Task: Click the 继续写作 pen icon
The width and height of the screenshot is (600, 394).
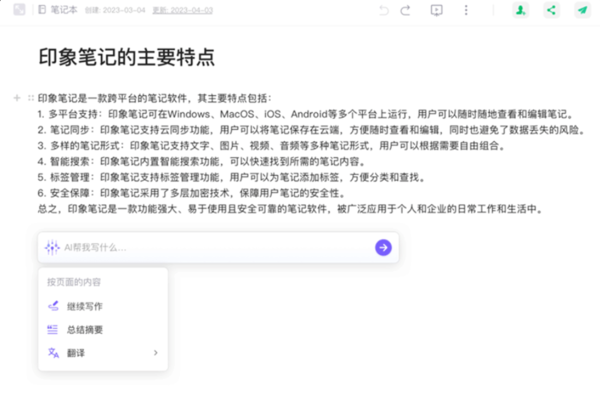Action: (x=53, y=306)
